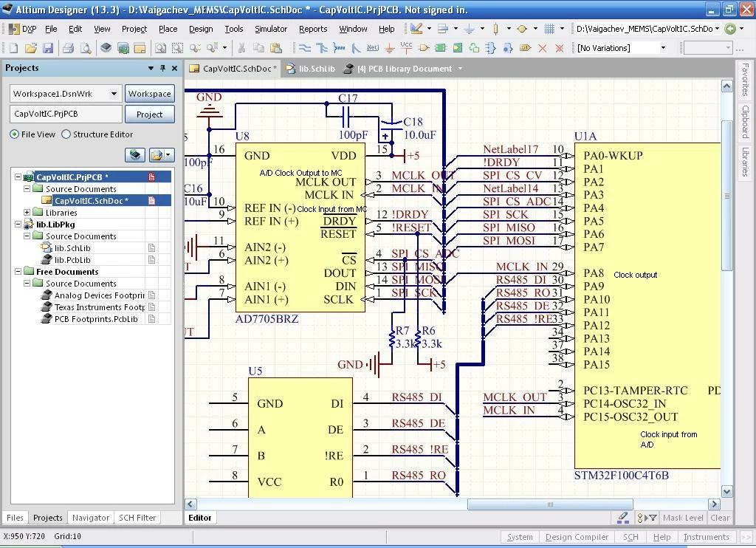Open PCB Library Document tab dropdown
This screenshot has height=548, width=756.
461,69
